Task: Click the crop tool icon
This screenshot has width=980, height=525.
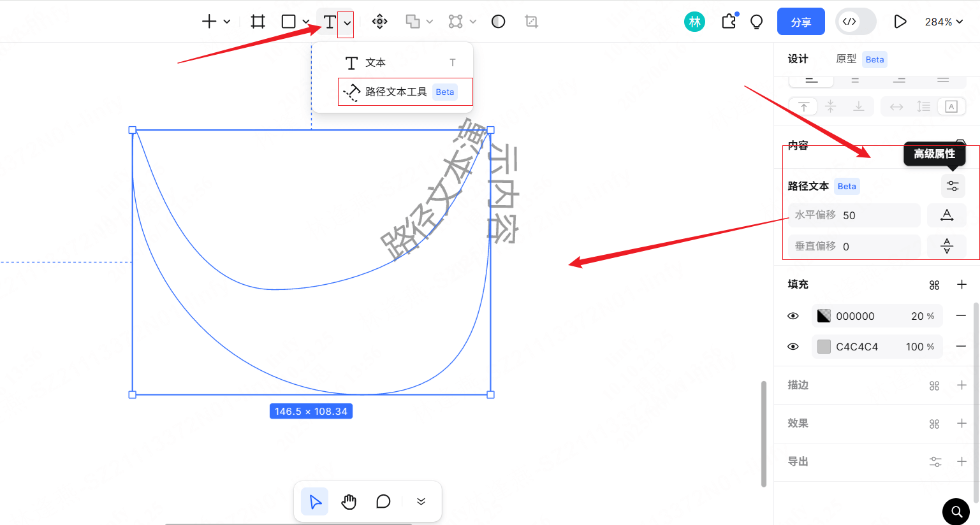Action: click(531, 22)
